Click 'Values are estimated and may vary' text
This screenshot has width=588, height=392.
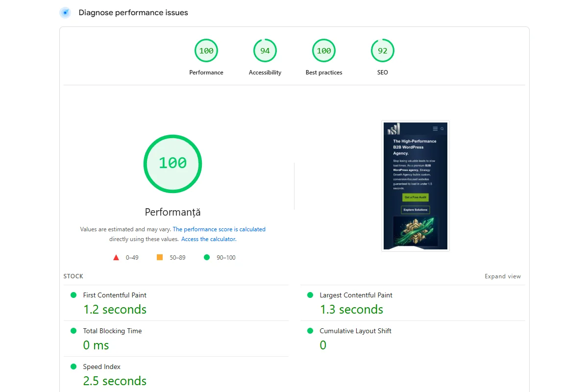pyautogui.click(x=125, y=229)
